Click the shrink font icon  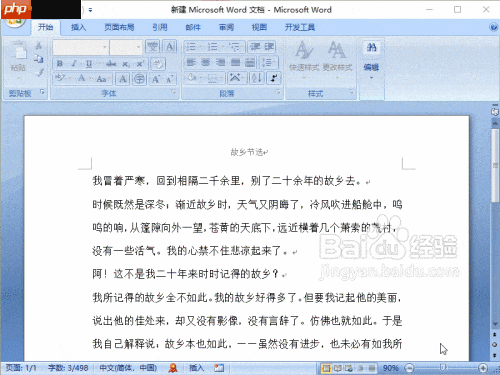coord(170,79)
